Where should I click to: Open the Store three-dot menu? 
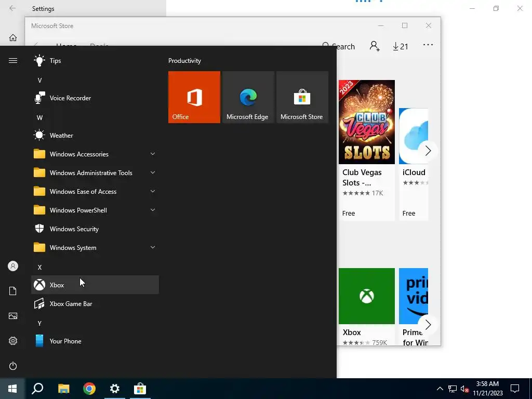coord(428,45)
